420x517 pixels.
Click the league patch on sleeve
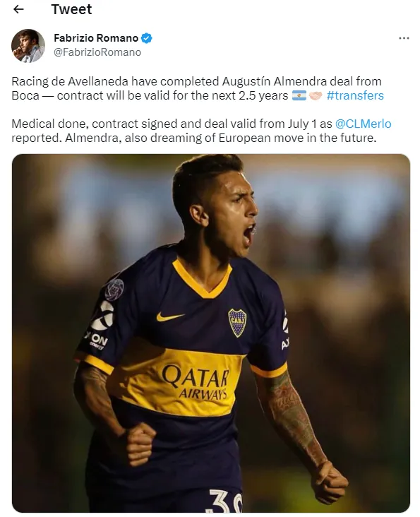pyautogui.click(x=114, y=290)
